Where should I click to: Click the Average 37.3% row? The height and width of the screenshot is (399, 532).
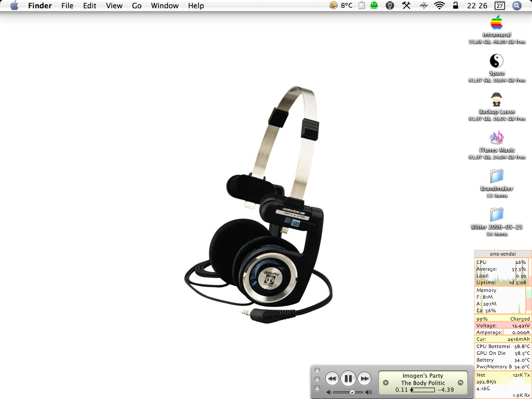(501, 269)
